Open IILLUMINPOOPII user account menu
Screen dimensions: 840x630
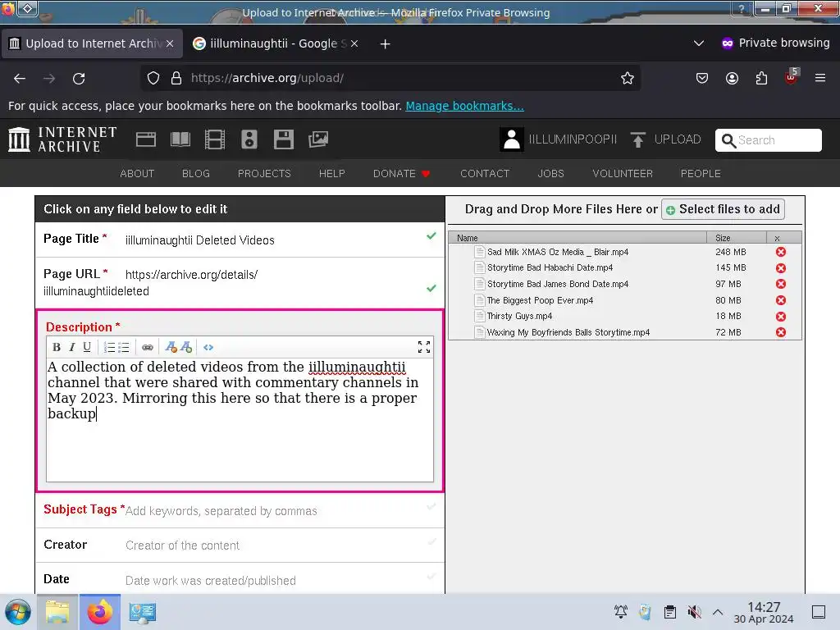point(558,139)
